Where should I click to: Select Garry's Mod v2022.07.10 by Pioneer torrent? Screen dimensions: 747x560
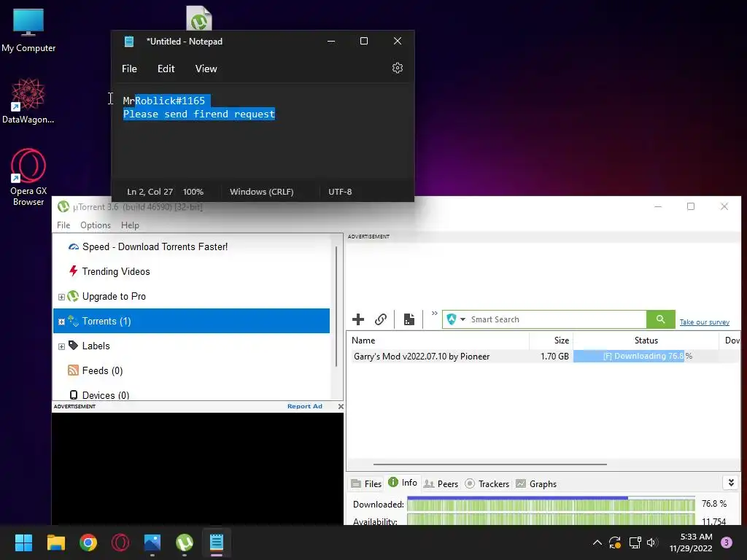pos(422,356)
